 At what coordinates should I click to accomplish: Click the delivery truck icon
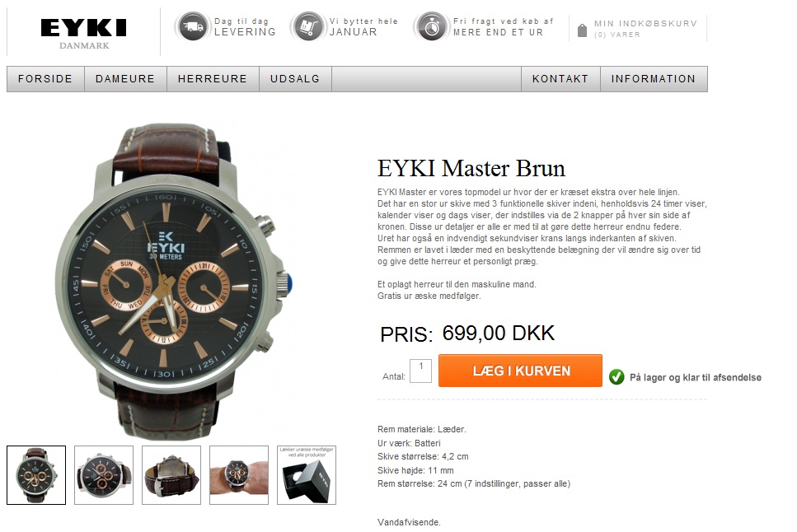coord(193,26)
